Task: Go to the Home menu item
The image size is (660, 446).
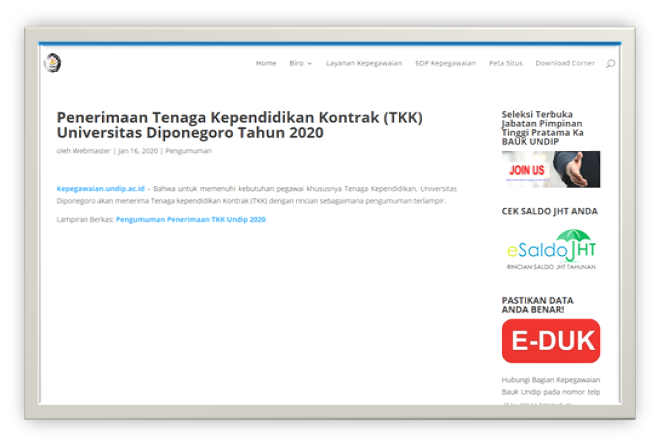Action: [266, 63]
